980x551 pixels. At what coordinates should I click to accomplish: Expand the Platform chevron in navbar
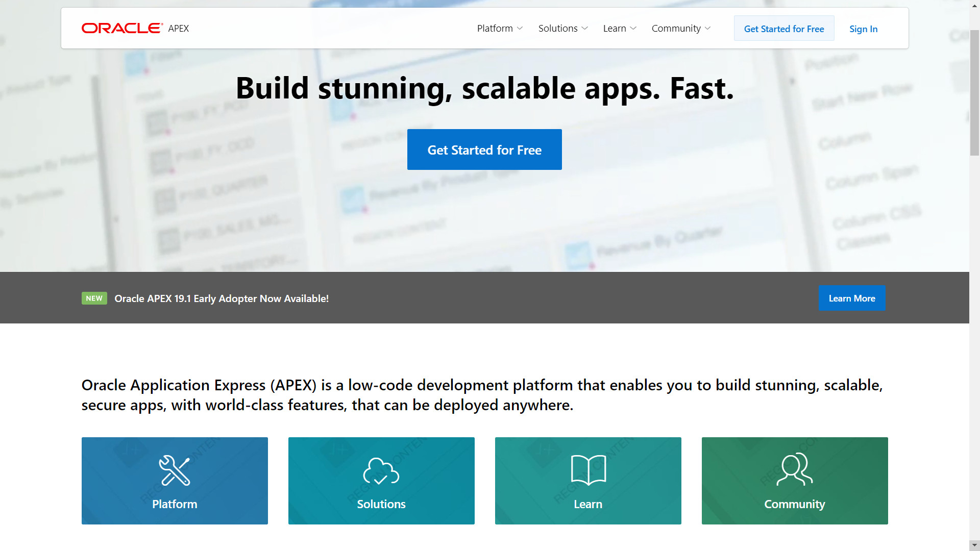click(x=520, y=29)
